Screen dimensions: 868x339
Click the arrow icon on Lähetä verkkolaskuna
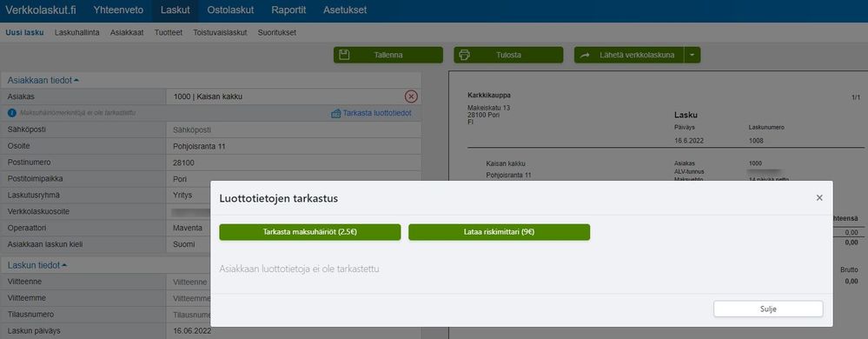pyautogui.click(x=585, y=55)
